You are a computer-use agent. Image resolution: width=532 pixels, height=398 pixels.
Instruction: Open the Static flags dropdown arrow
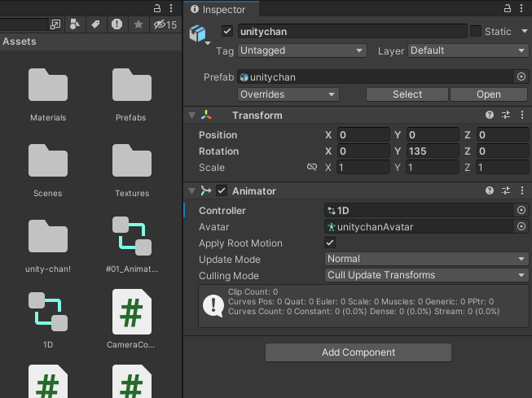[525, 31]
